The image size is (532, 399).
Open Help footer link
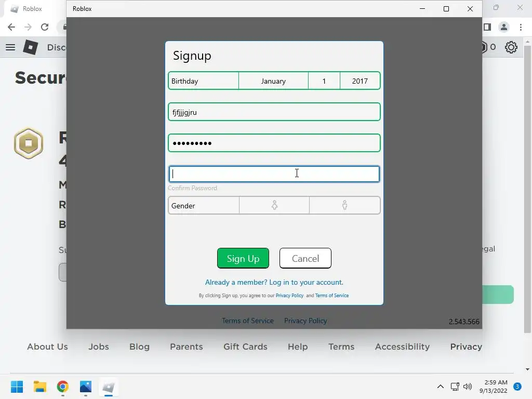click(298, 347)
